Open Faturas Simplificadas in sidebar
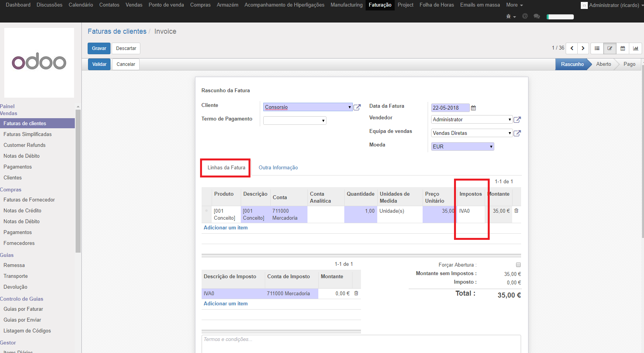Screen dimensions: 644x353 coord(28,134)
